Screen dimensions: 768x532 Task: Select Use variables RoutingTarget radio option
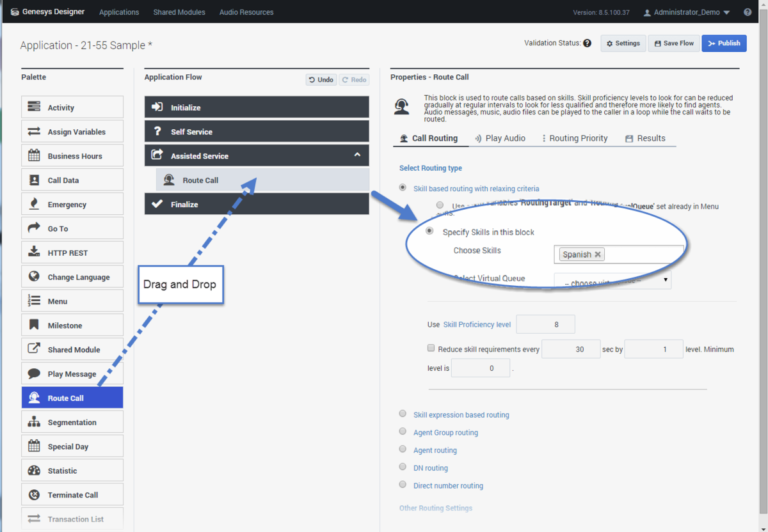(x=440, y=205)
